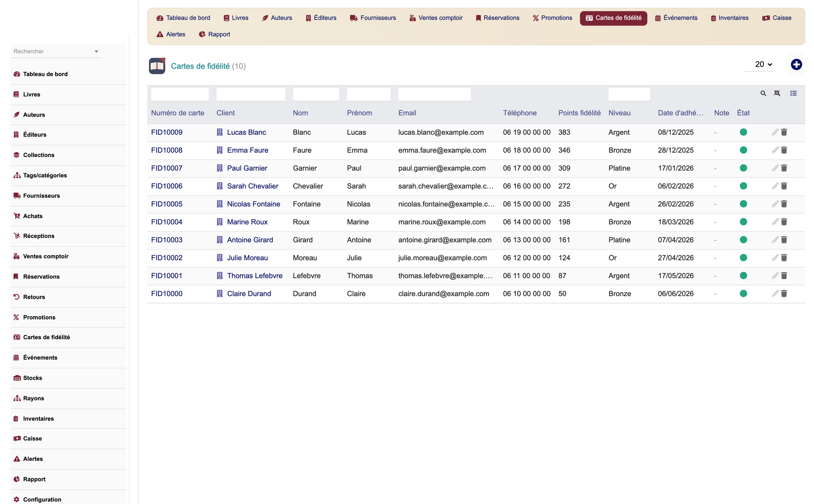Edit the FID10002 Julie Moreau card
Viewport: 814px width, 504px height.
coord(775,258)
